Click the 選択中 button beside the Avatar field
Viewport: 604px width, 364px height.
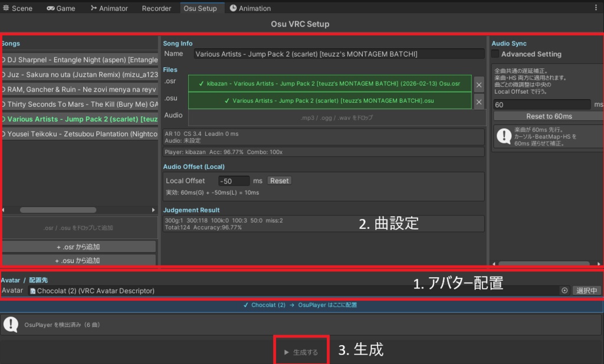[586, 290]
